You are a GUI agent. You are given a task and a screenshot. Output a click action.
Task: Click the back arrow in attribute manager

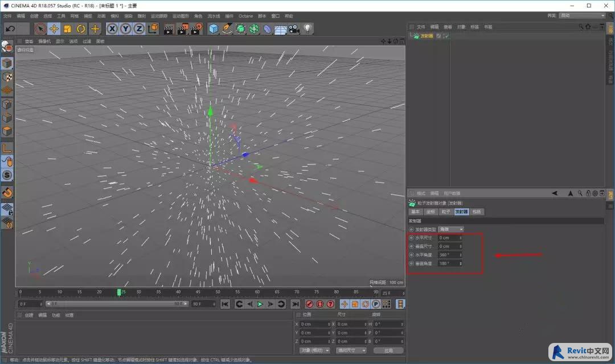tap(555, 193)
